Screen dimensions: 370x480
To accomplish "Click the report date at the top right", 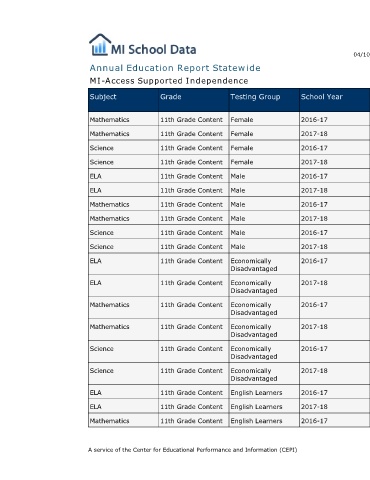I will tap(362, 54).
